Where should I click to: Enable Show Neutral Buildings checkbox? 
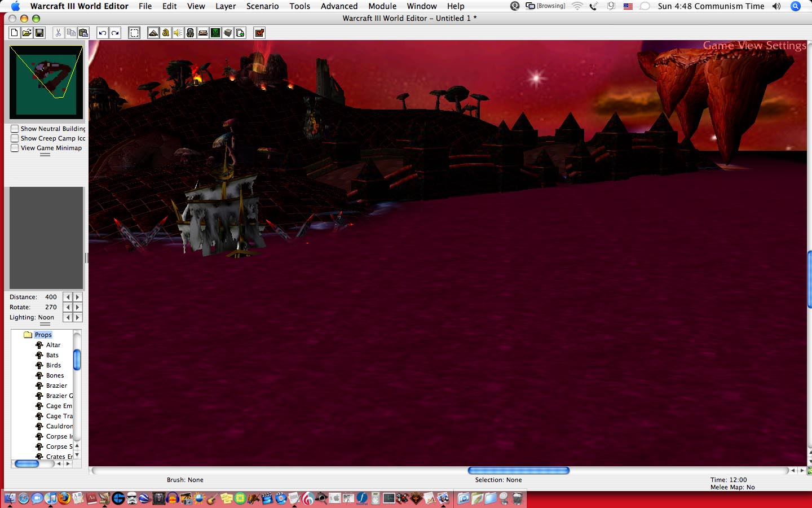click(x=15, y=129)
